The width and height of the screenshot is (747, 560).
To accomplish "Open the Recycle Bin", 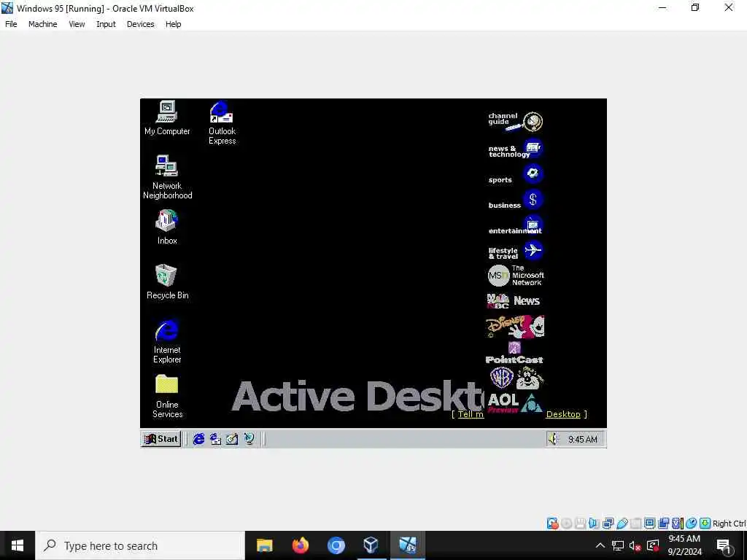I will (167, 282).
